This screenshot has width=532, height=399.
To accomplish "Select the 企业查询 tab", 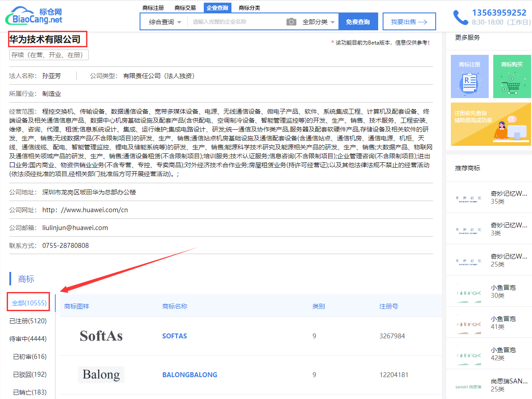I will (x=217, y=8).
